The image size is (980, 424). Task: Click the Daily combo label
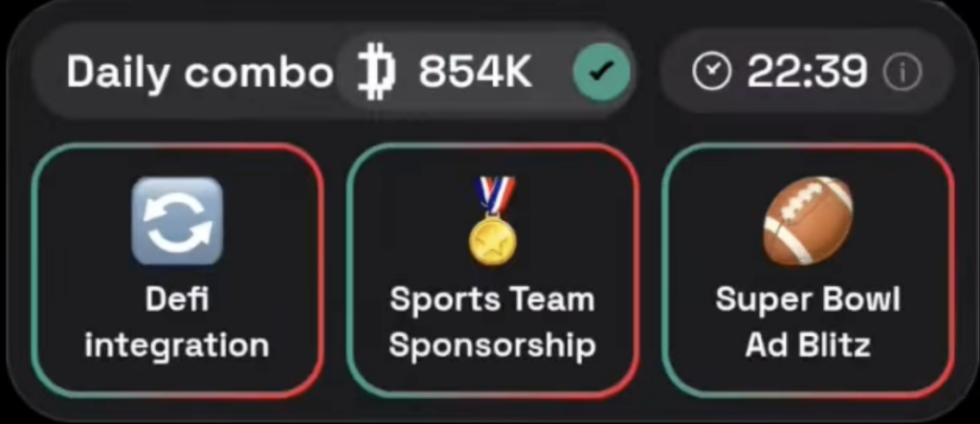[x=200, y=73]
